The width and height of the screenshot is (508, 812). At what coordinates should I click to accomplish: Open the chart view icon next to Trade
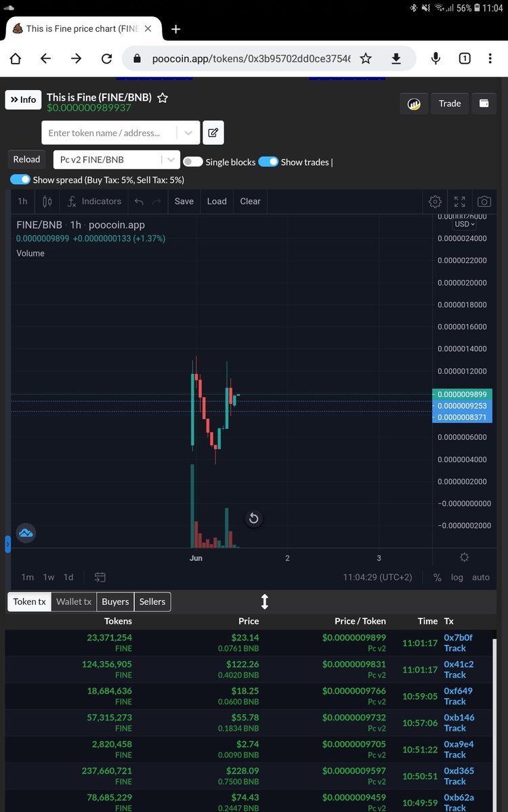[x=412, y=104]
